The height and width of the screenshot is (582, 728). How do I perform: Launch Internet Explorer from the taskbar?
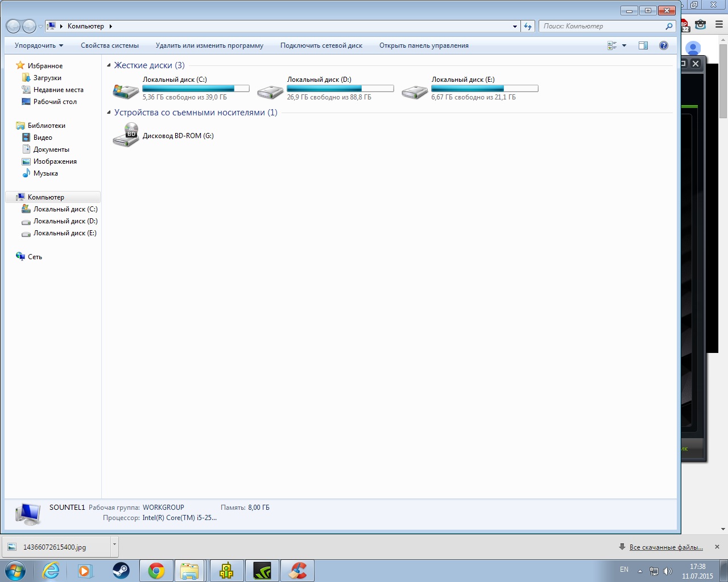pyautogui.click(x=51, y=571)
